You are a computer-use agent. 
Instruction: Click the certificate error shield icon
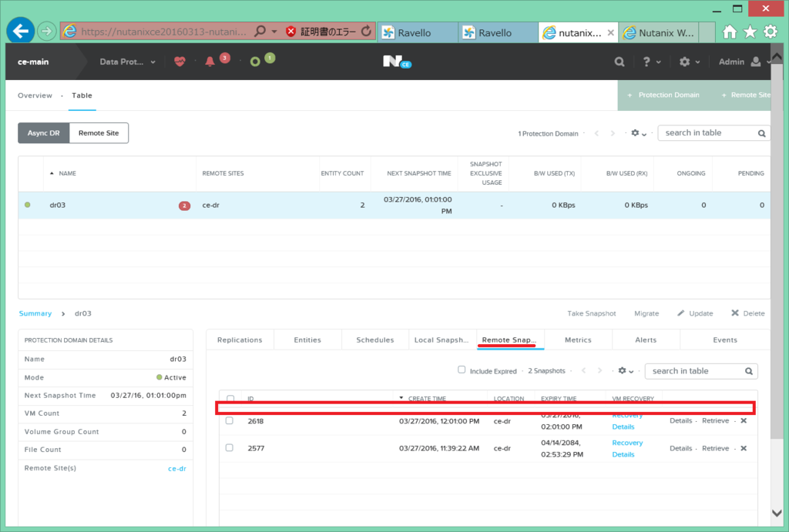point(290,32)
